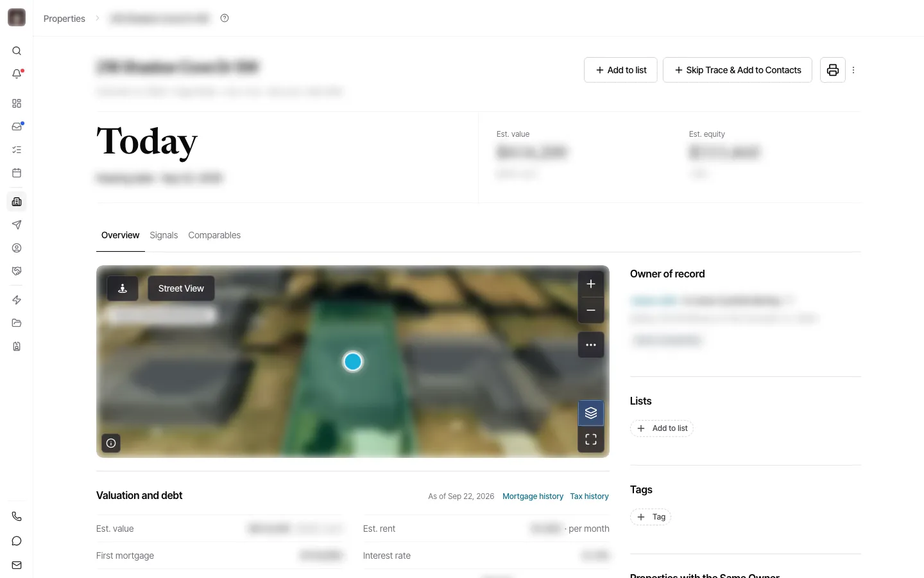The image size is (924, 578).
Task: Activate the Street View pegman icon
Action: tap(123, 288)
